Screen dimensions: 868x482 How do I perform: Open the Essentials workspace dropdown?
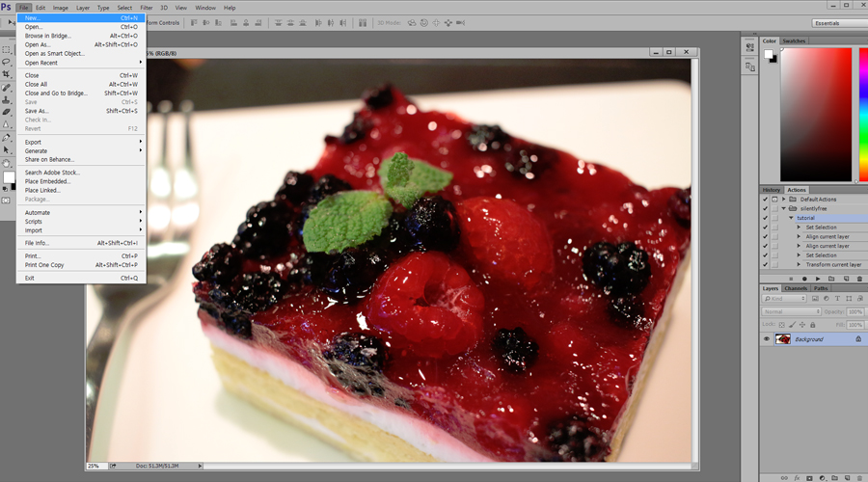pos(838,22)
